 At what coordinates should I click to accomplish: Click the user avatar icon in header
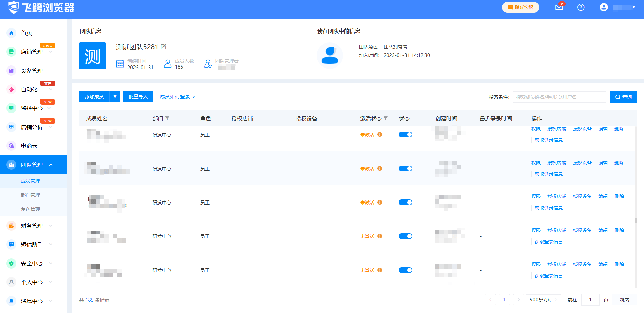[603, 7]
